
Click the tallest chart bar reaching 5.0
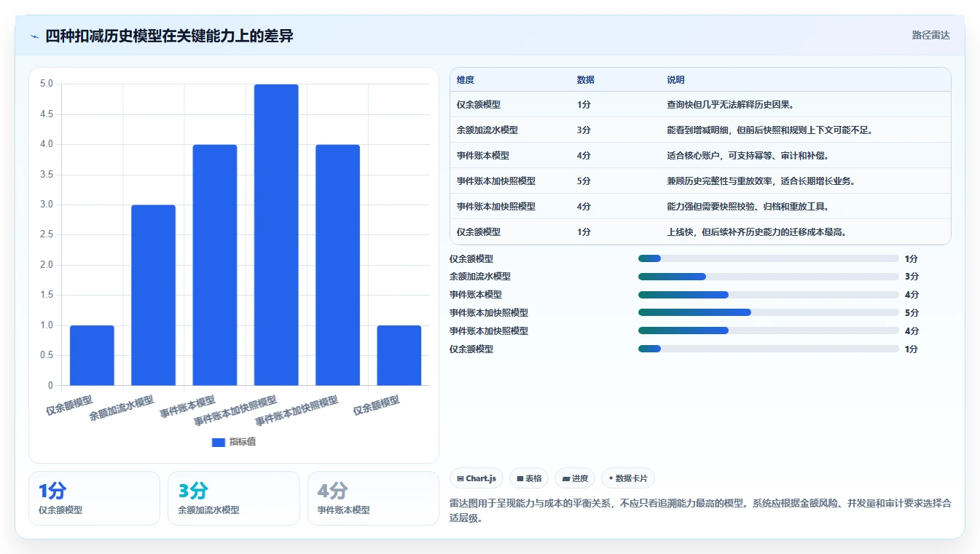click(x=276, y=234)
